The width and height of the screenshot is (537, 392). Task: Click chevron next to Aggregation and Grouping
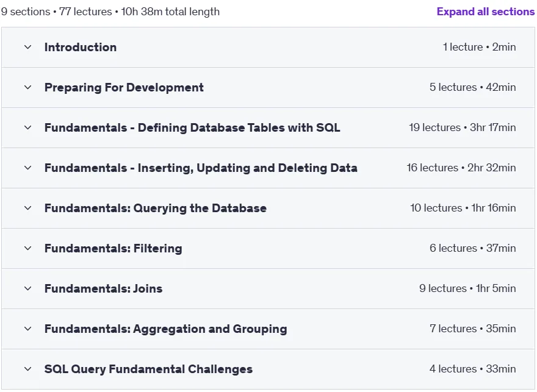coord(27,329)
